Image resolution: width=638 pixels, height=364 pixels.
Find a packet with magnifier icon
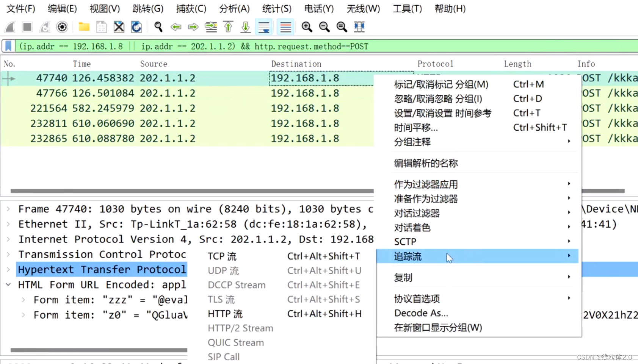pyautogui.click(x=158, y=27)
